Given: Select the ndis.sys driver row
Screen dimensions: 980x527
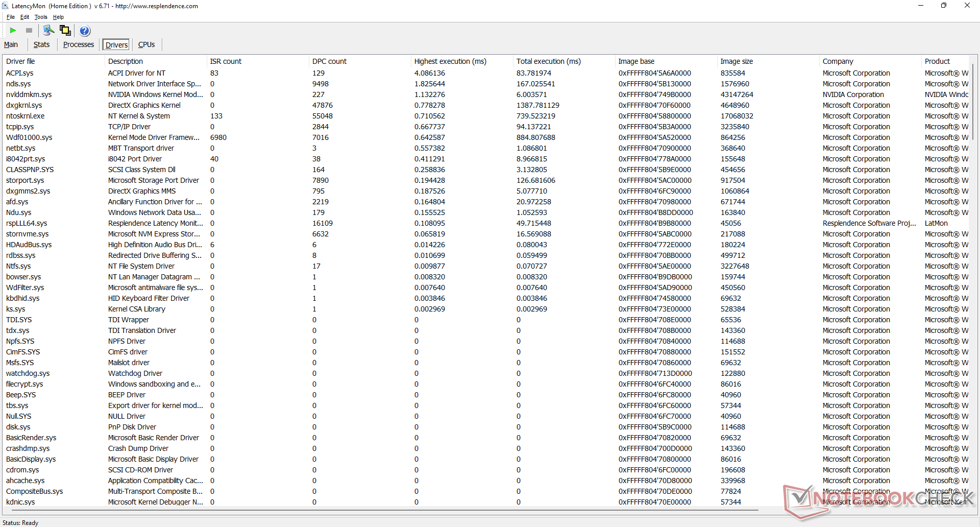Looking at the screenshot, I should 486,84.
